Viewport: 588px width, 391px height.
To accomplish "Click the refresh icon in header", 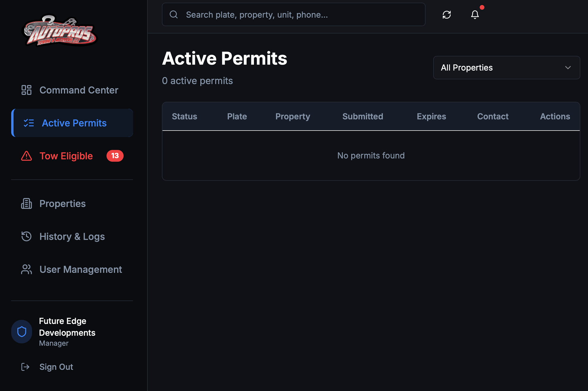I will pos(447,15).
